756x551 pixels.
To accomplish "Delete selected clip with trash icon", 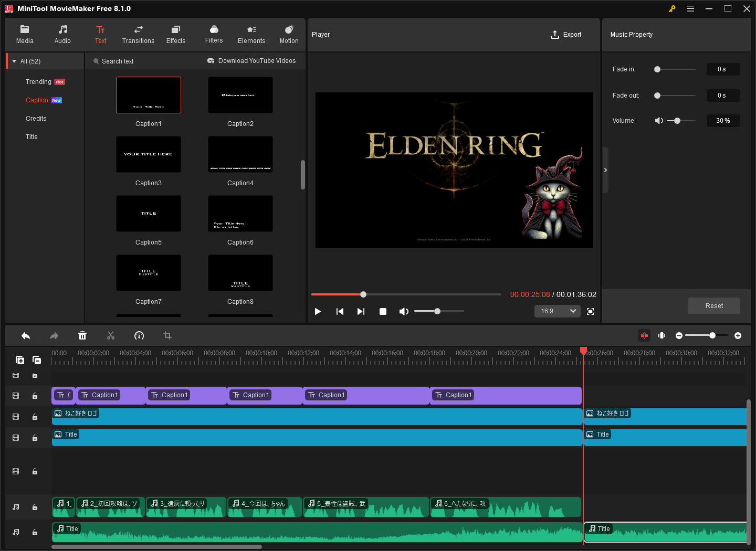I will click(x=82, y=336).
